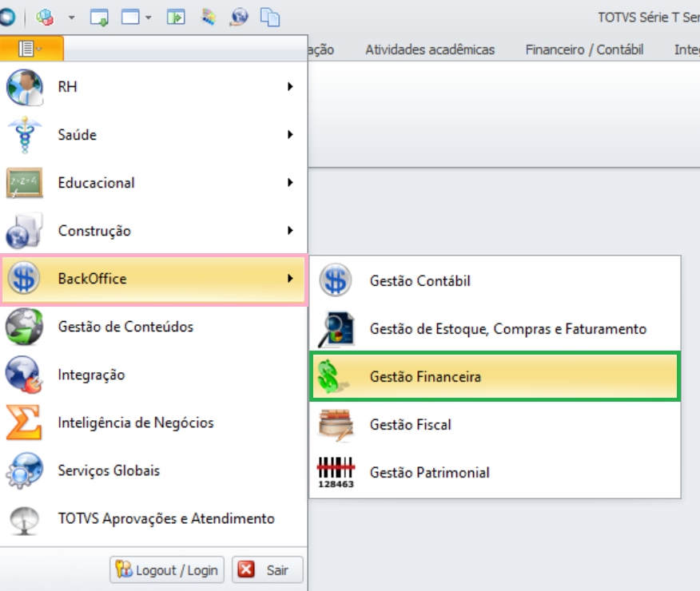The width and height of the screenshot is (700, 591).
Task: Click the RH module person icon
Action: pos(25,87)
